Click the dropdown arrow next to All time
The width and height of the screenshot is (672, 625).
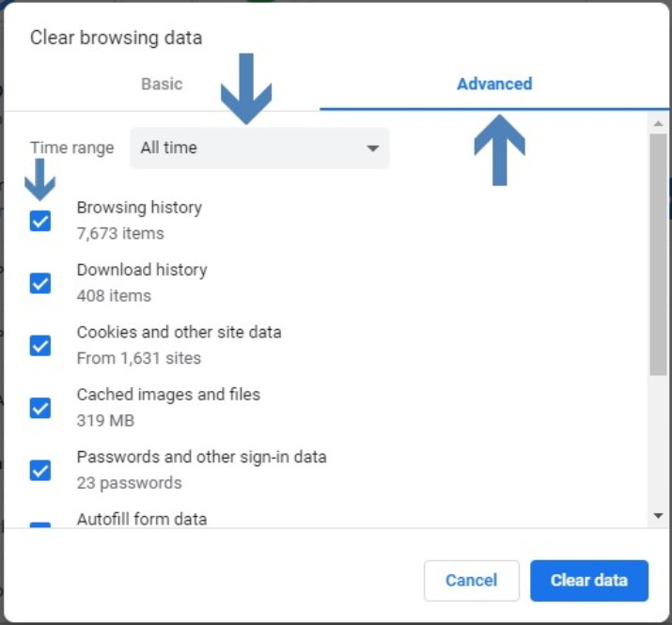[373, 148]
